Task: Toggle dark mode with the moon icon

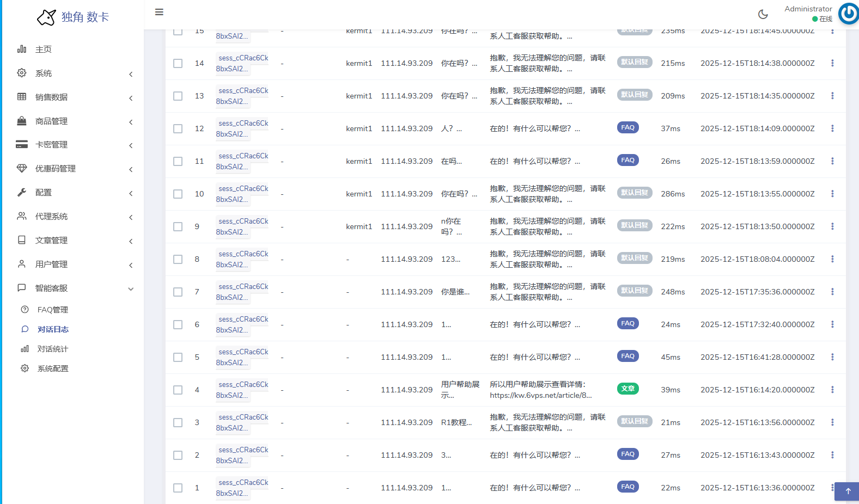Action: [x=763, y=14]
